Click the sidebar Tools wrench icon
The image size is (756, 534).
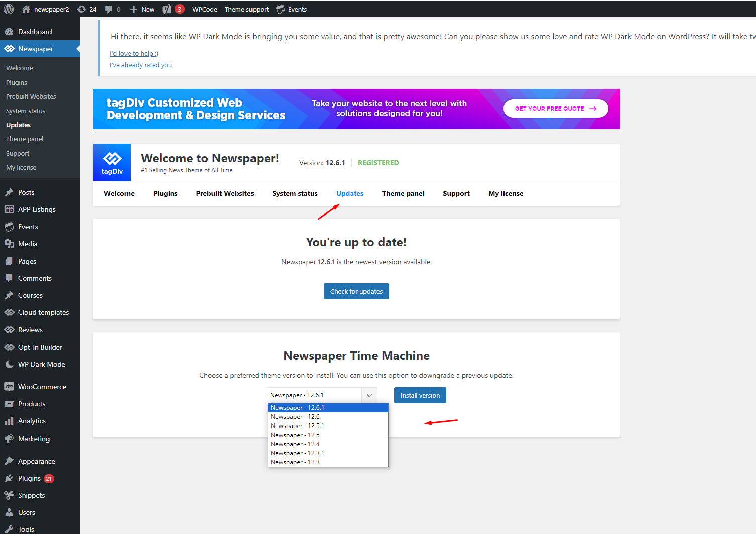click(9, 529)
